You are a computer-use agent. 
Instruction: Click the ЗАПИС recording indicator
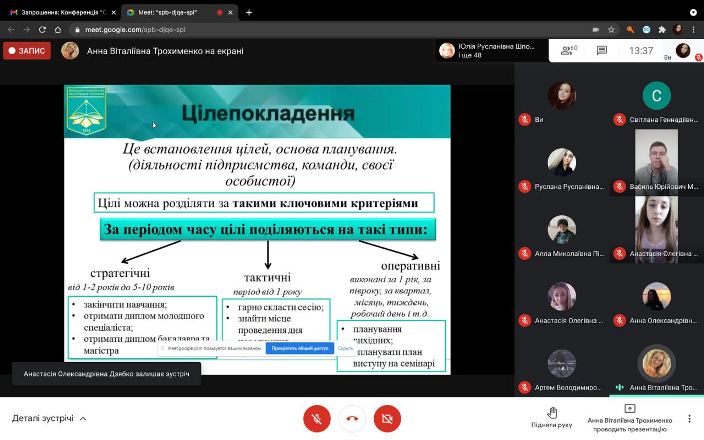[27, 51]
